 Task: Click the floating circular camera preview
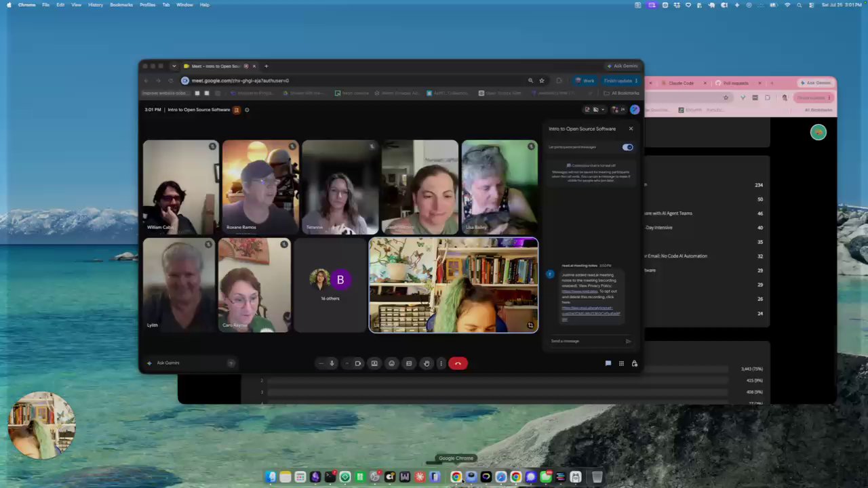41,426
